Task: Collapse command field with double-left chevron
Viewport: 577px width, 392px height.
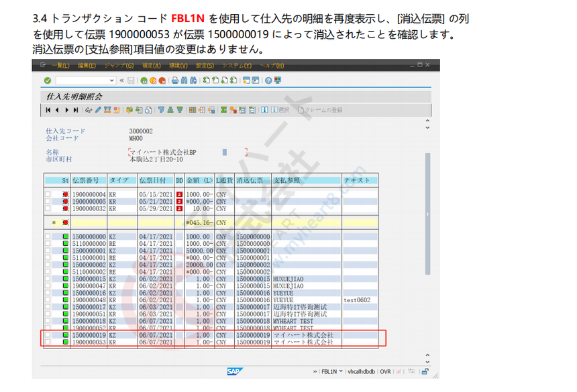Action: pyautogui.click(x=122, y=80)
